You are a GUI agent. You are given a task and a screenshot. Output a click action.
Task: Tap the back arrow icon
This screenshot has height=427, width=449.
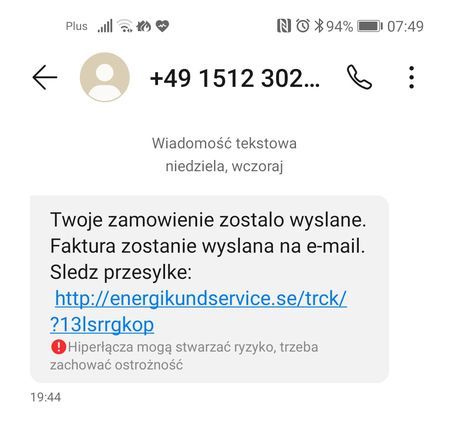tap(45, 77)
